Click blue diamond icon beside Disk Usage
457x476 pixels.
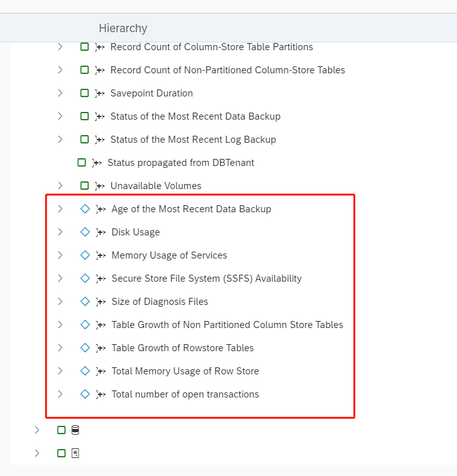[x=85, y=232]
